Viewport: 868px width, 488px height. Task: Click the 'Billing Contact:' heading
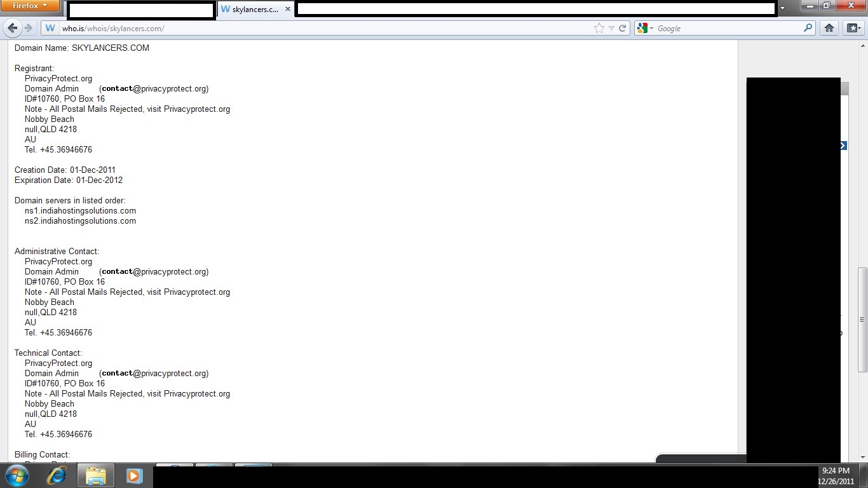point(43,454)
